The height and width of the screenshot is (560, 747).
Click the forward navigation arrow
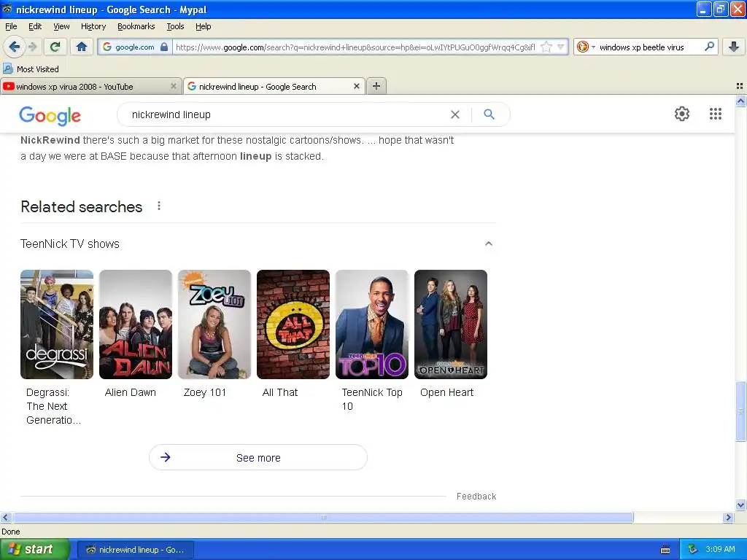pos(32,47)
